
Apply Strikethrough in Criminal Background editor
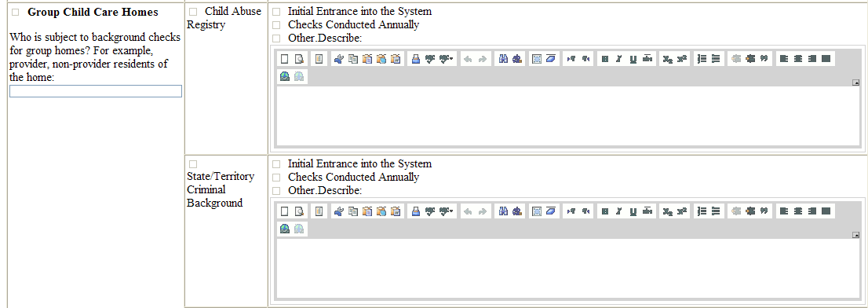(647, 211)
